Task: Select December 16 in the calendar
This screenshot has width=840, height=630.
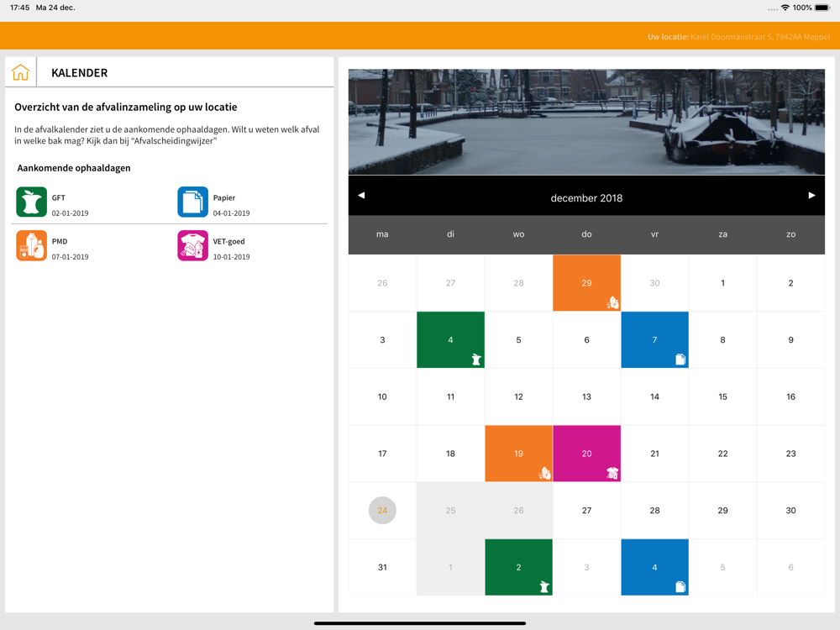Action: pyautogui.click(x=790, y=396)
